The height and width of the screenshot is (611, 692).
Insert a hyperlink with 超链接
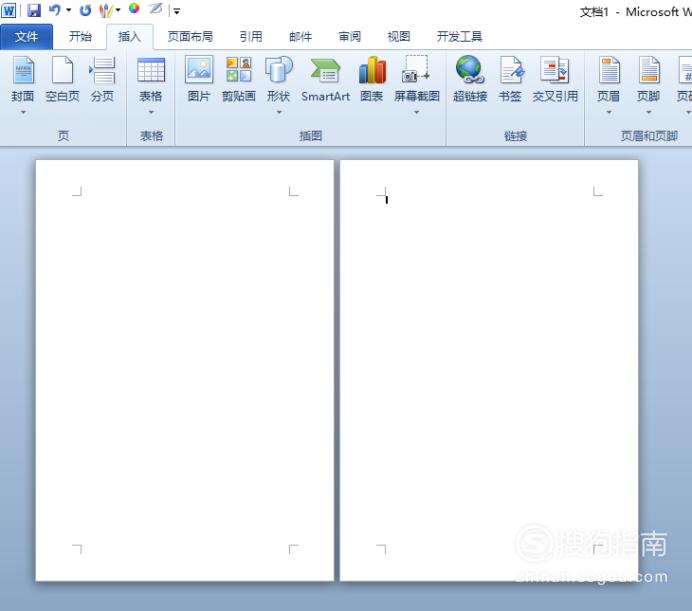click(x=470, y=79)
